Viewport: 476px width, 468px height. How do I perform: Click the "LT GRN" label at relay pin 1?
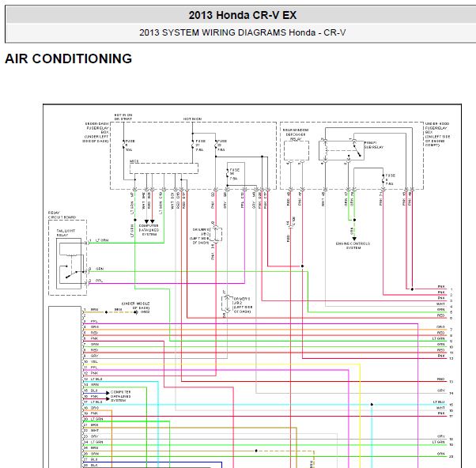(102, 240)
